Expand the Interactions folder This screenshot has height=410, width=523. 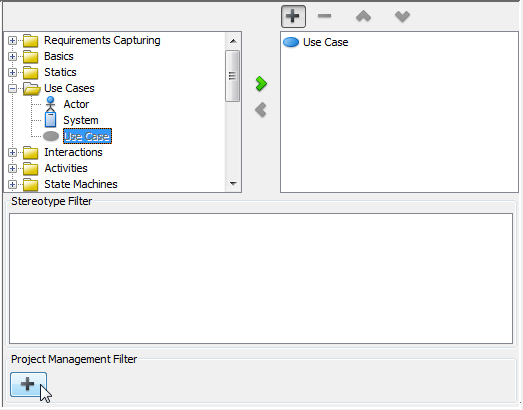pos(12,152)
